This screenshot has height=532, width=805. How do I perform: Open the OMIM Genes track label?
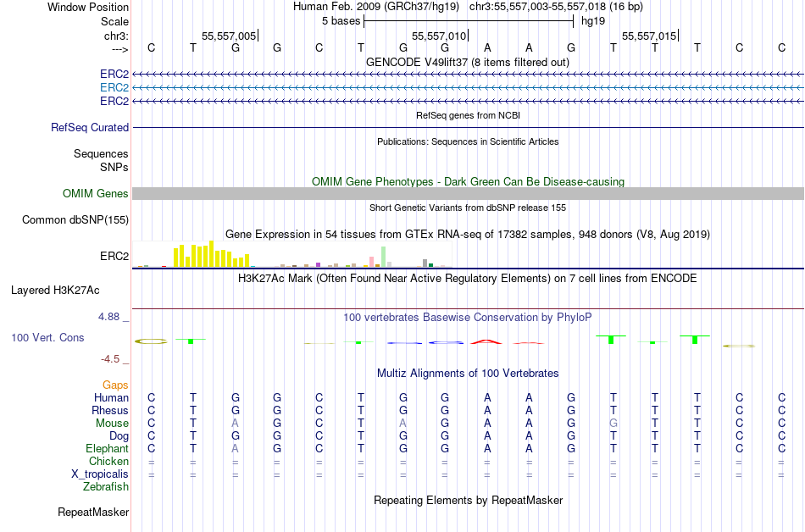[96, 193]
